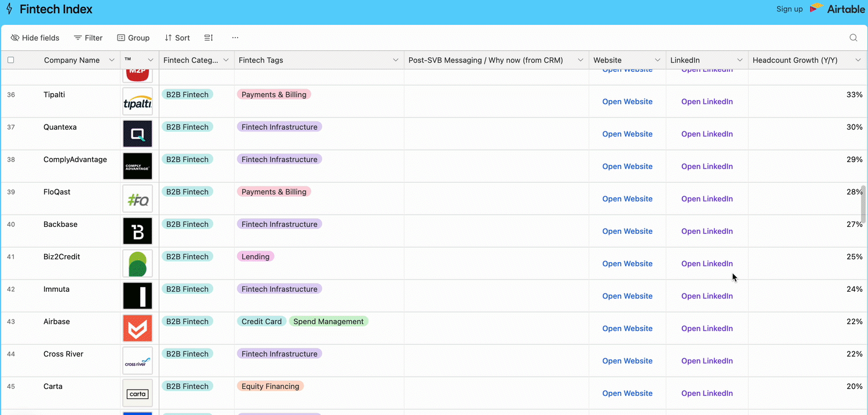Select the Fintech Infrastructure tag for Quantexa

click(x=279, y=127)
